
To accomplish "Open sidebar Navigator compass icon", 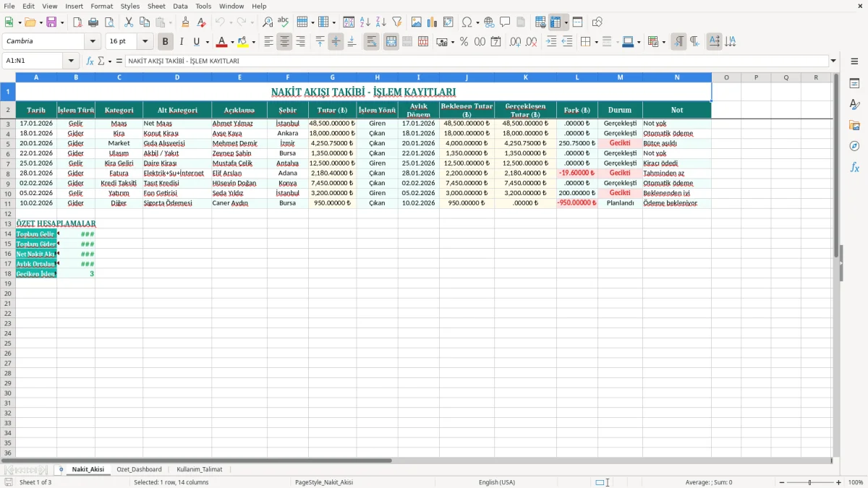I will (x=854, y=146).
